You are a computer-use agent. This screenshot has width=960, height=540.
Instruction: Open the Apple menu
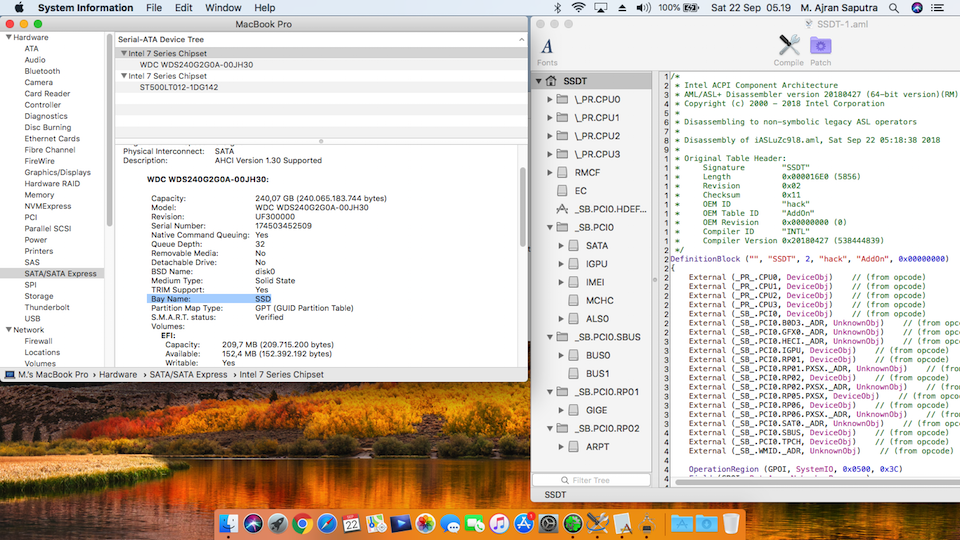tap(19, 8)
